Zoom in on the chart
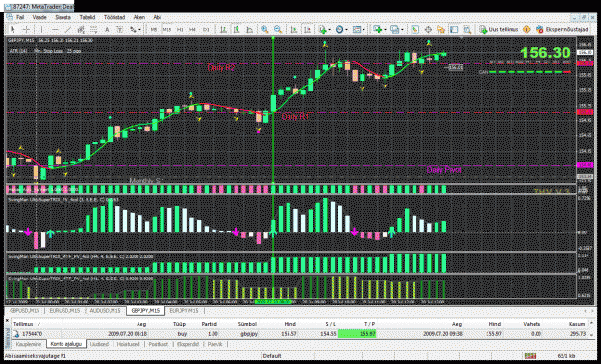Viewport: 601px width, 364px height. coord(264,29)
